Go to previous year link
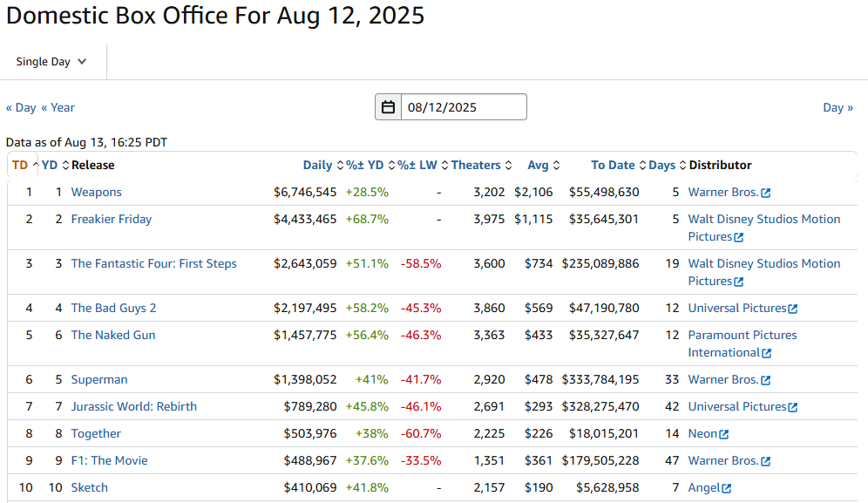The width and height of the screenshot is (868, 503). pyautogui.click(x=58, y=107)
